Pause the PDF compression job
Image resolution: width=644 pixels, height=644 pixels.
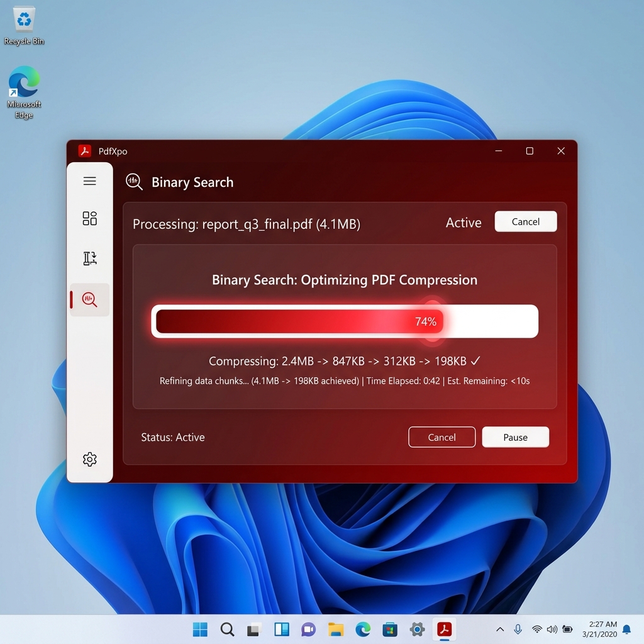(x=515, y=437)
